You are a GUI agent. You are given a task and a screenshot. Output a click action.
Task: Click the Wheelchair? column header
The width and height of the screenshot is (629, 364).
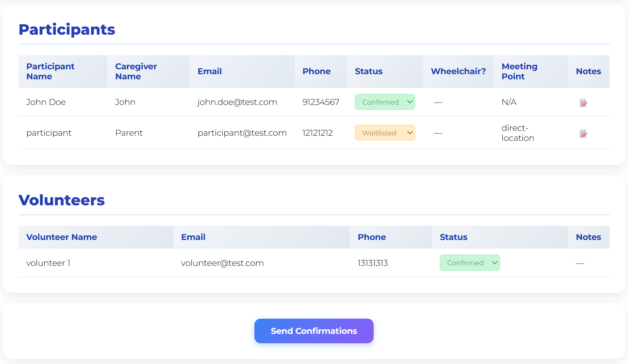click(458, 71)
